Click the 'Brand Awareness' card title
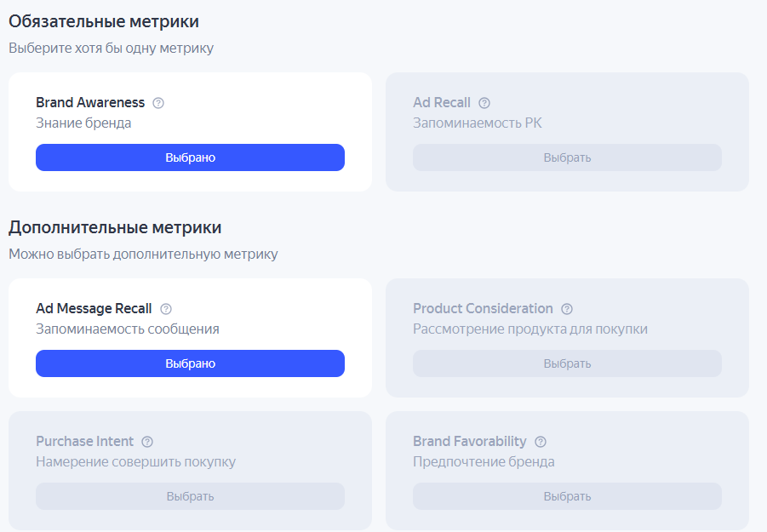This screenshot has width=767, height=532. point(90,103)
